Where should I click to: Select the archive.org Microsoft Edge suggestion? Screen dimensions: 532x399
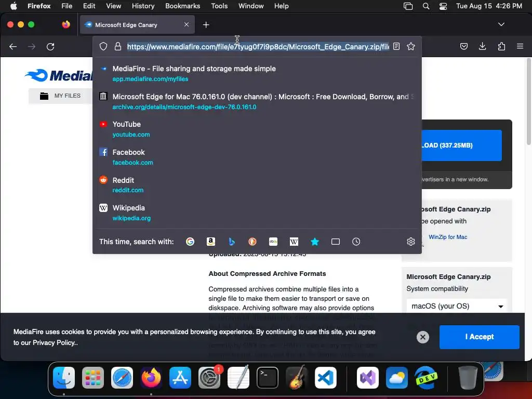coord(257,101)
